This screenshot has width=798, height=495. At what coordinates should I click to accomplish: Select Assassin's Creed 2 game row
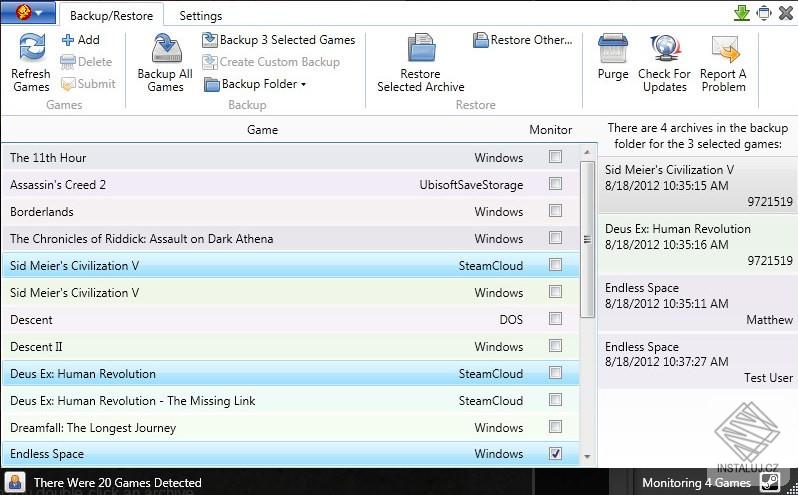[x=291, y=184]
